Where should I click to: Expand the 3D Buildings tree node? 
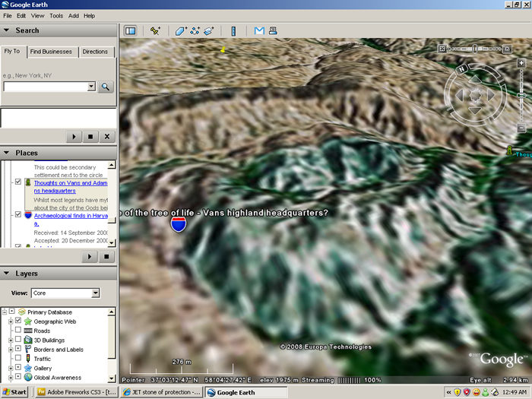pos(11,340)
